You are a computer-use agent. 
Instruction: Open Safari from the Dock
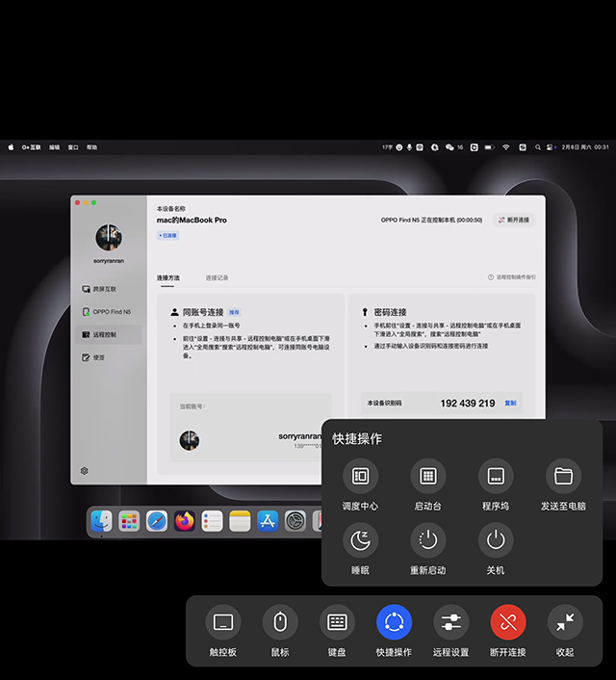tap(157, 521)
